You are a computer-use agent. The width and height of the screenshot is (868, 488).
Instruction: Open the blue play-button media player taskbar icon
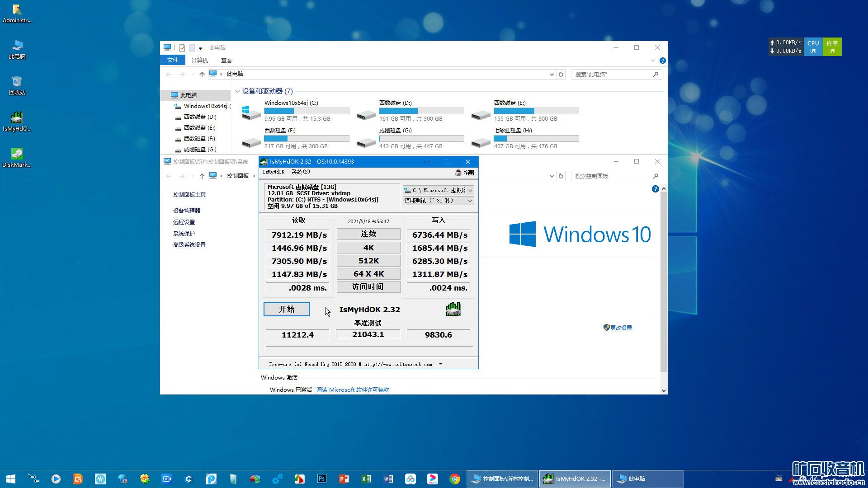(x=56, y=479)
